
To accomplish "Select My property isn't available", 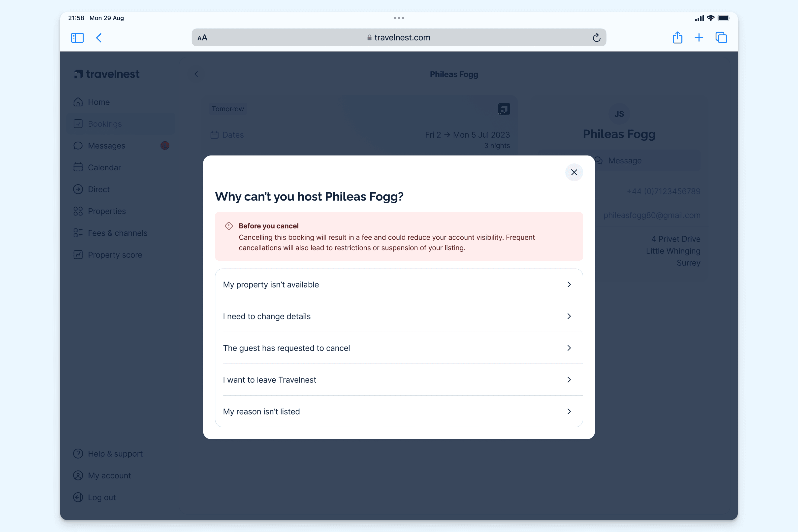I will point(399,285).
